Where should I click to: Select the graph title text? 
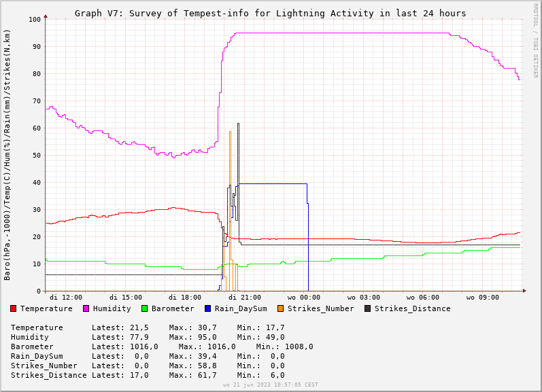click(270, 13)
